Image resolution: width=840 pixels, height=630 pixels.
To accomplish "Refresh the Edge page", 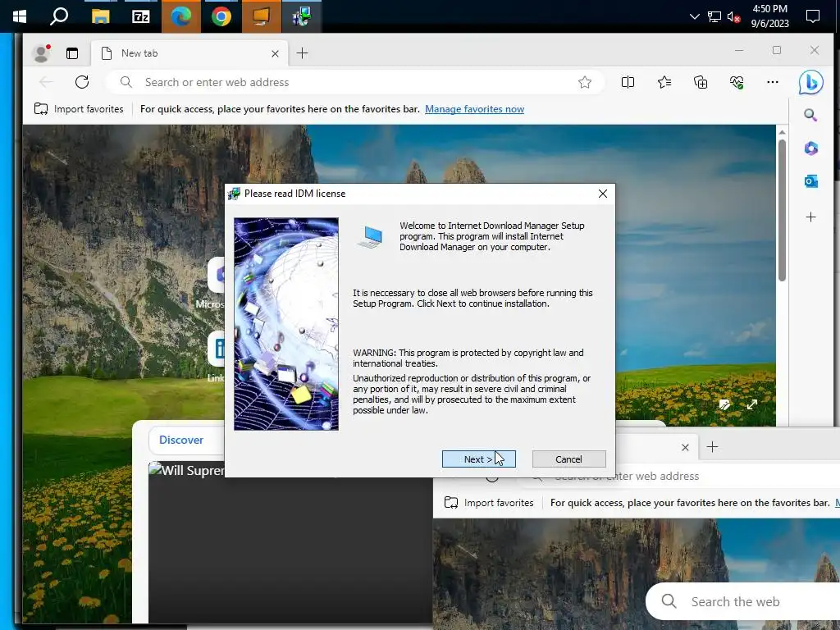I will tap(82, 82).
